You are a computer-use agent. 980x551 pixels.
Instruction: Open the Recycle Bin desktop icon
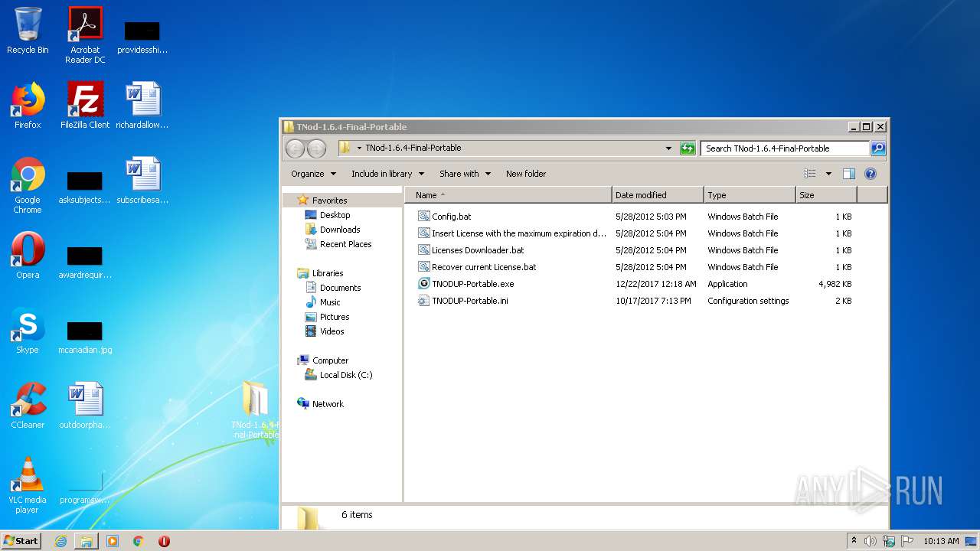pyautogui.click(x=28, y=31)
